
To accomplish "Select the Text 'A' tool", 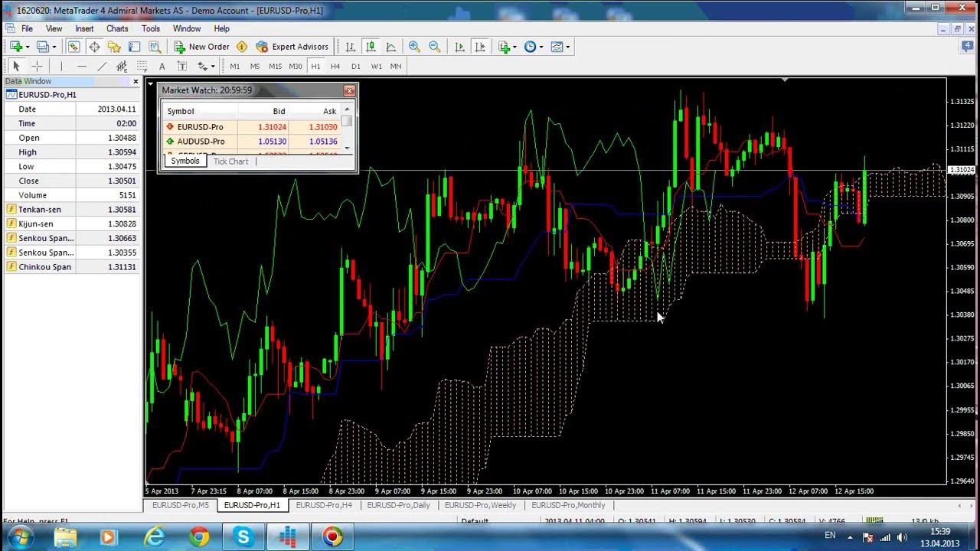I will pyautogui.click(x=162, y=67).
